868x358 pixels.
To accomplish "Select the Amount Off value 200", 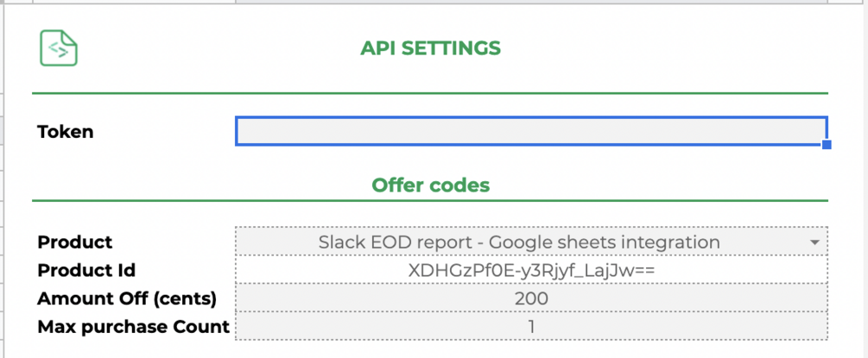I will click(530, 298).
